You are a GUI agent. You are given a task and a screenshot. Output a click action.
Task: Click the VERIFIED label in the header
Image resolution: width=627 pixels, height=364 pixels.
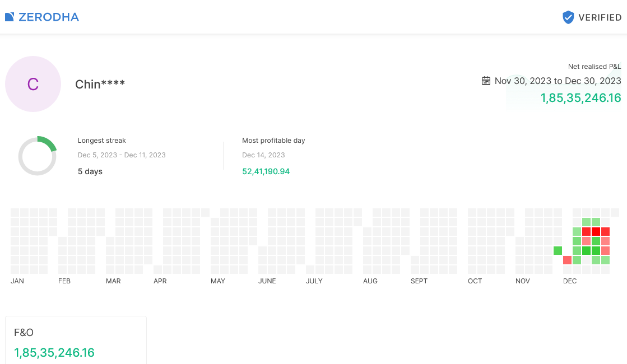tap(600, 17)
